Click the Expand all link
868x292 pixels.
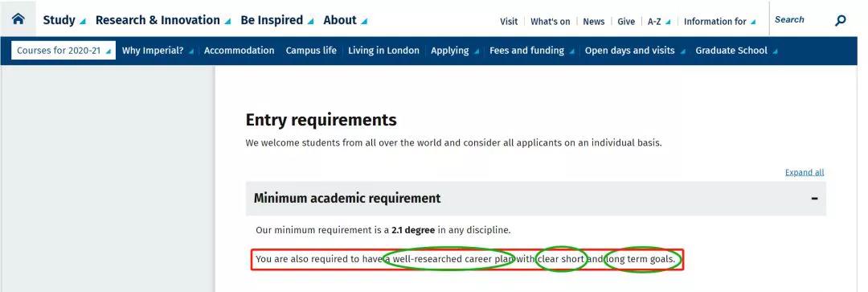pos(805,172)
